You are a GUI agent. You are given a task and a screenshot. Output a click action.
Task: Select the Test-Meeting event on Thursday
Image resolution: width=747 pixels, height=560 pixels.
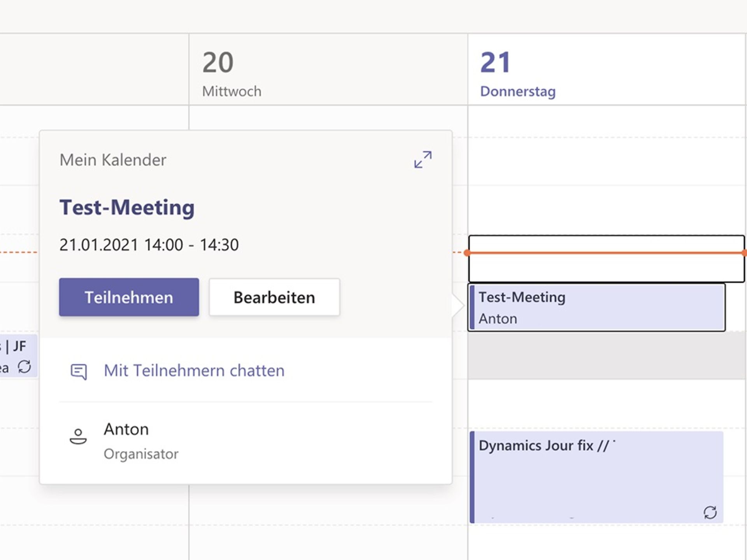(x=595, y=307)
